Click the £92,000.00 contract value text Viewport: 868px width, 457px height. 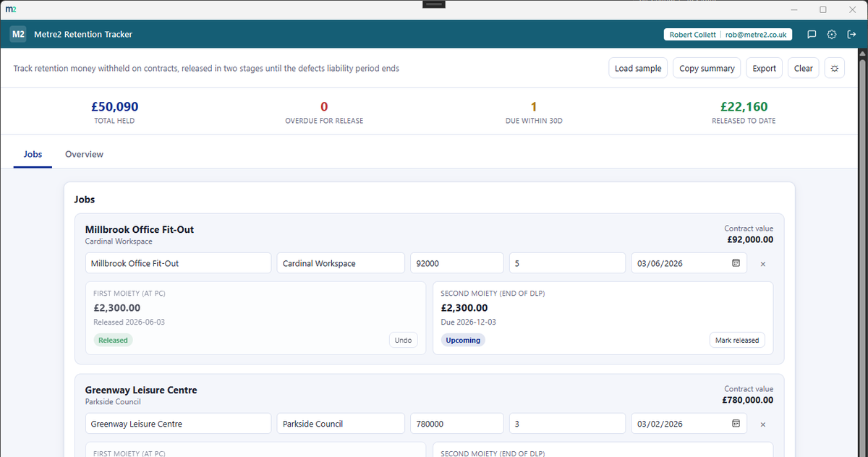(x=750, y=239)
